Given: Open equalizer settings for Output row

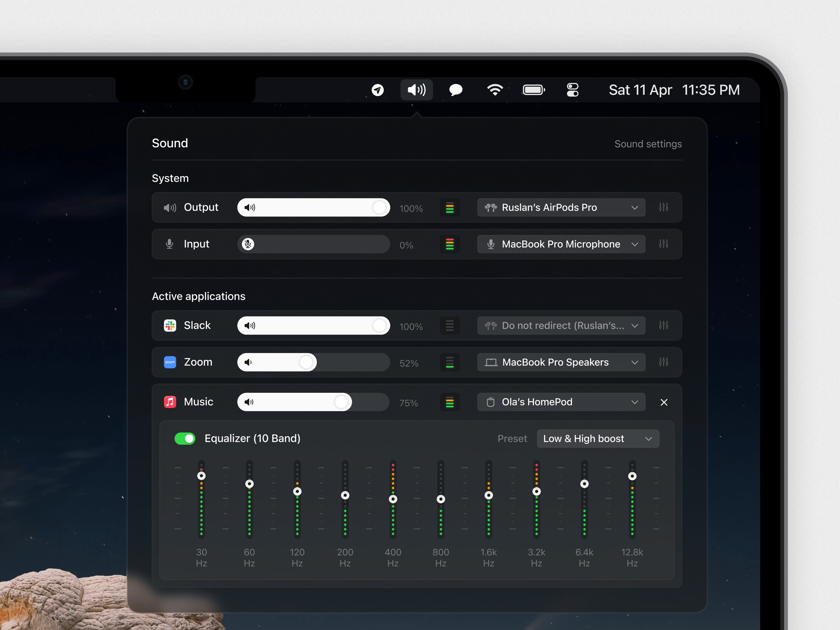Looking at the screenshot, I should pyautogui.click(x=663, y=207).
